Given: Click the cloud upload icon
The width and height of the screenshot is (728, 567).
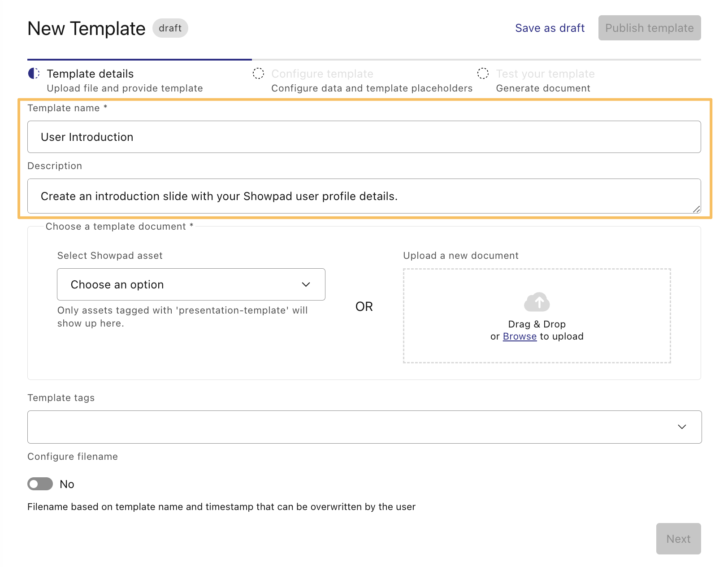Looking at the screenshot, I should pos(537,302).
